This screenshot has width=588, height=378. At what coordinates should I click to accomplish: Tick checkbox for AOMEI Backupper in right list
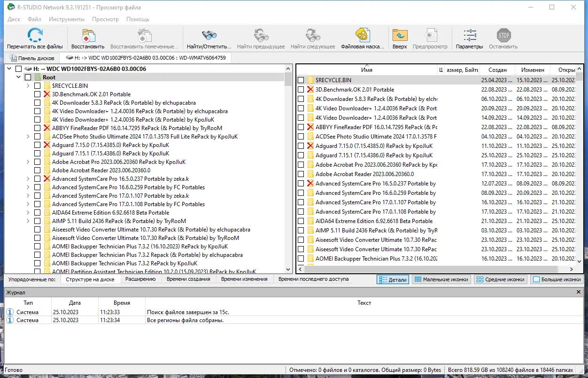[x=301, y=259]
